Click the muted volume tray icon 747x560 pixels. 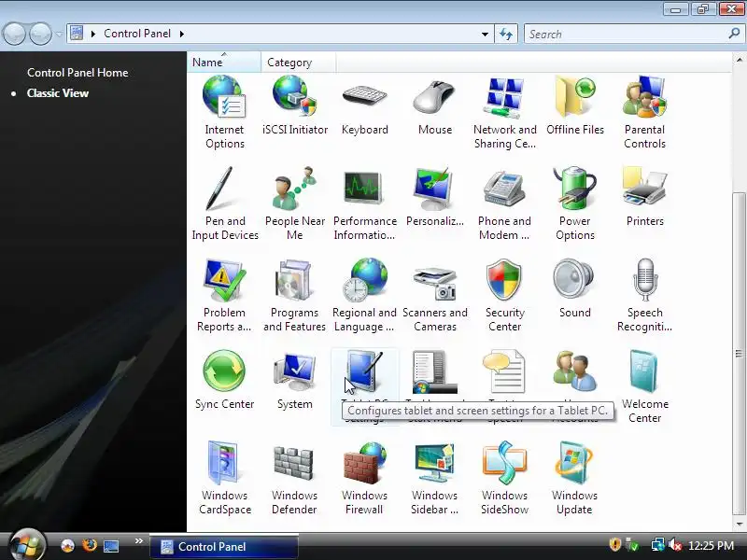(675, 545)
